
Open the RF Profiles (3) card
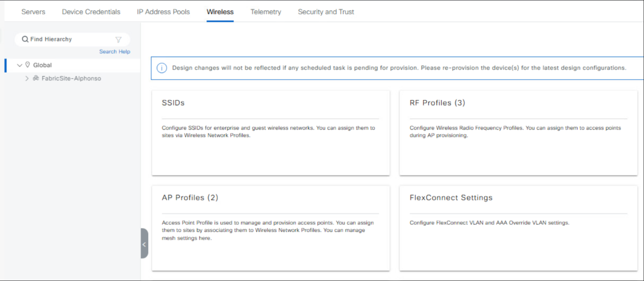tap(518, 133)
